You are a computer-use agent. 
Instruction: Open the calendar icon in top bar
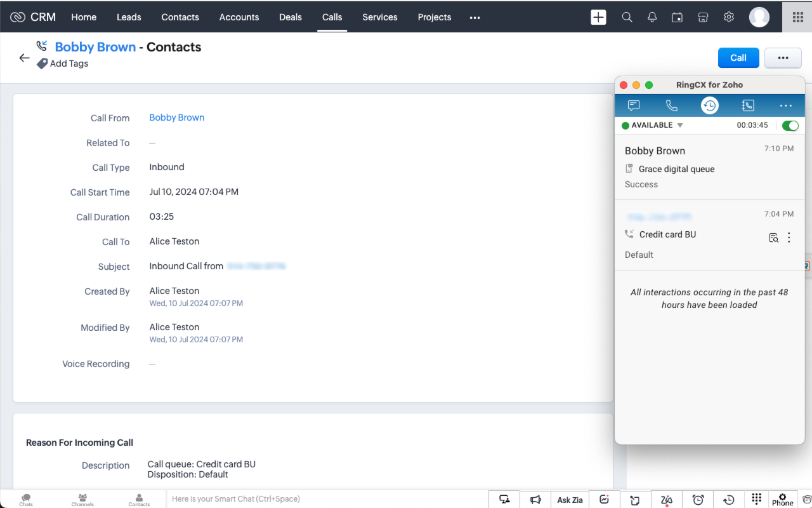(678, 17)
